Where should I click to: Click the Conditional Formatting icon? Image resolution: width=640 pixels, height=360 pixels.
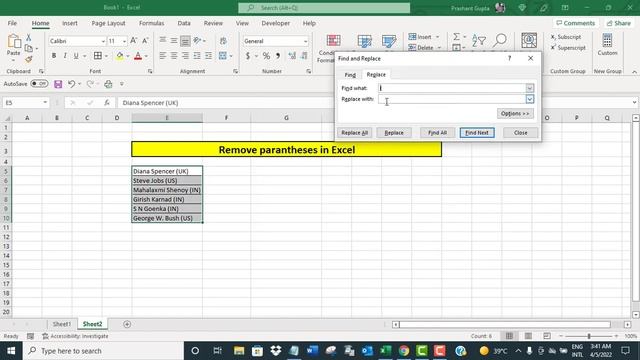333,41
